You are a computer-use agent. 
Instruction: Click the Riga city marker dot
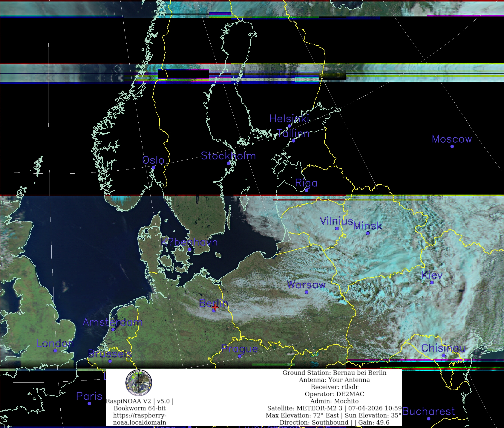[x=306, y=190]
